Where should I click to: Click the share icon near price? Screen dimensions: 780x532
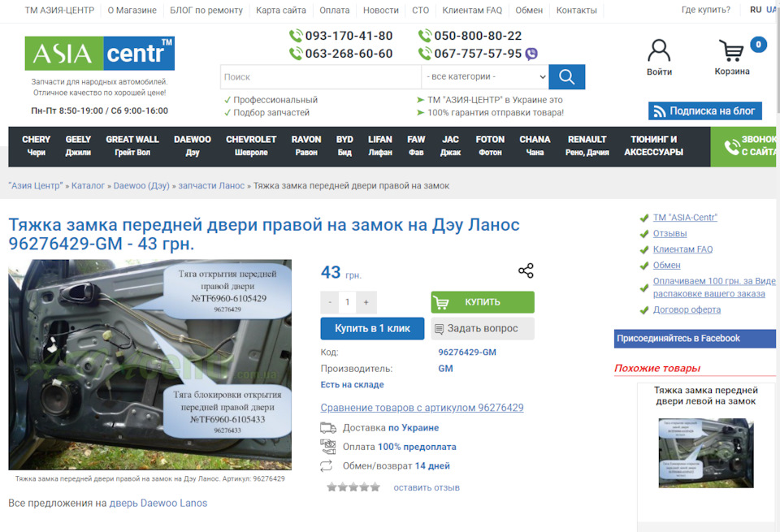pyautogui.click(x=526, y=271)
